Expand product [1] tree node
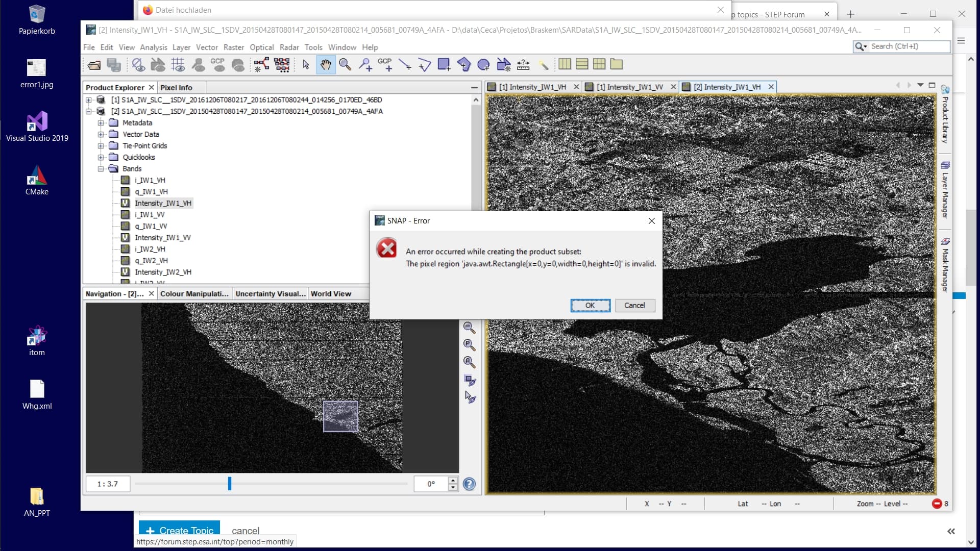Screen dimensions: 980x551 click(89, 100)
